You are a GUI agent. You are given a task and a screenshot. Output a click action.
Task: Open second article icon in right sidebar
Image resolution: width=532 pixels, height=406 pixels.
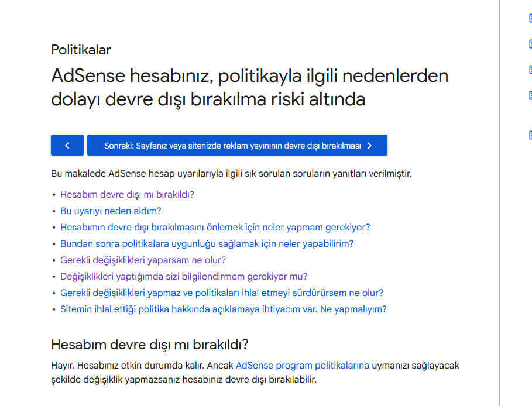(530, 44)
